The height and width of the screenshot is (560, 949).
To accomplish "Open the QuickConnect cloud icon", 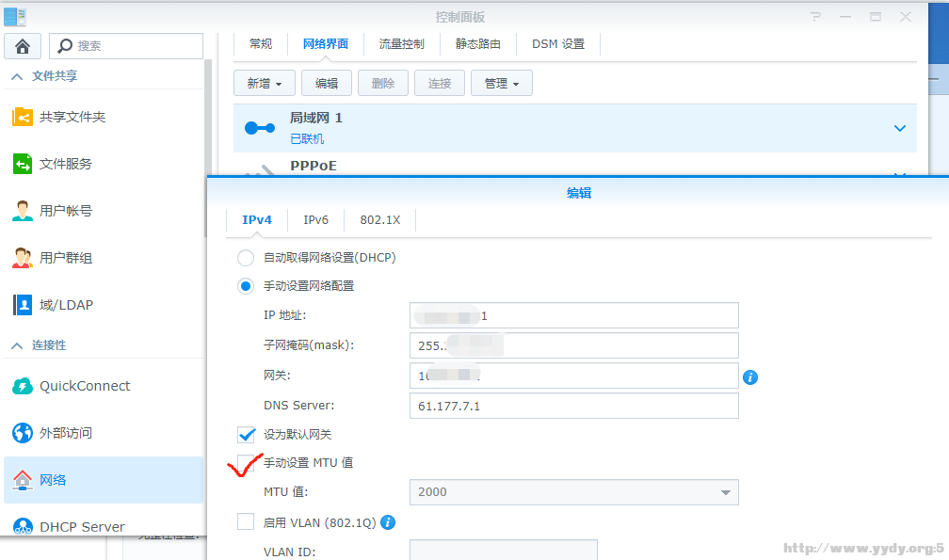I will click(x=23, y=386).
